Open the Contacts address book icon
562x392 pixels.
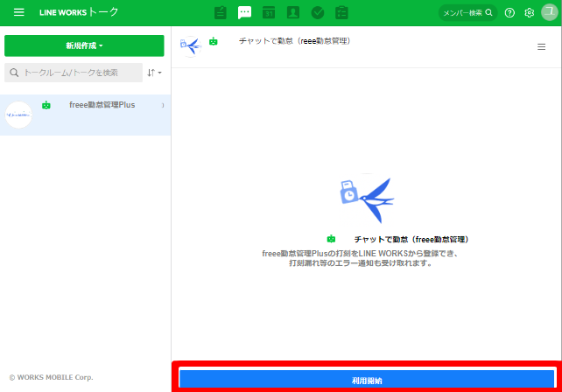[293, 12]
